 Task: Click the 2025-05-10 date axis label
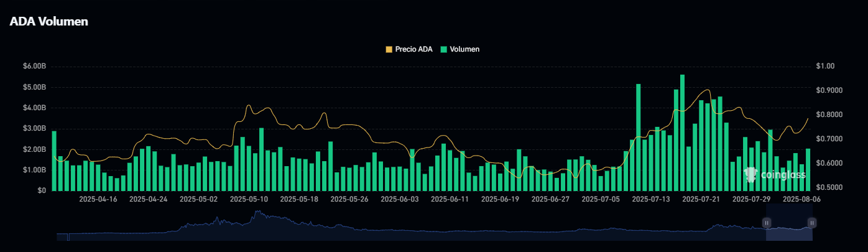pos(249,200)
